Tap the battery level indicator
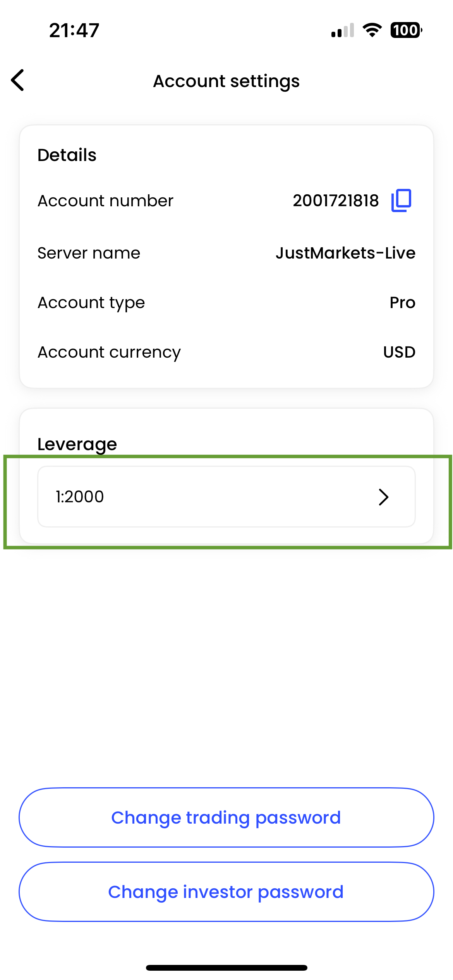This screenshot has height=980, width=453. pos(406,30)
